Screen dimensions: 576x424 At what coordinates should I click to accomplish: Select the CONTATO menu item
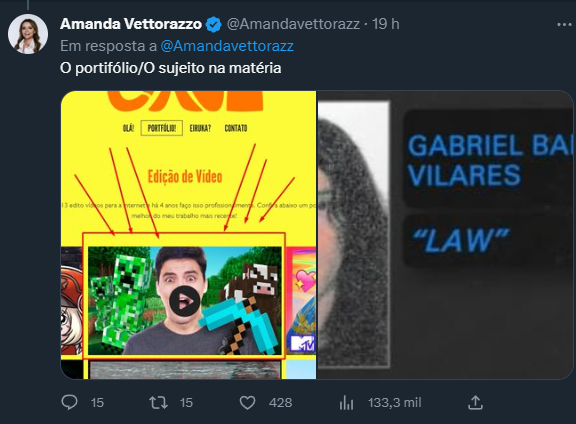click(x=236, y=128)
